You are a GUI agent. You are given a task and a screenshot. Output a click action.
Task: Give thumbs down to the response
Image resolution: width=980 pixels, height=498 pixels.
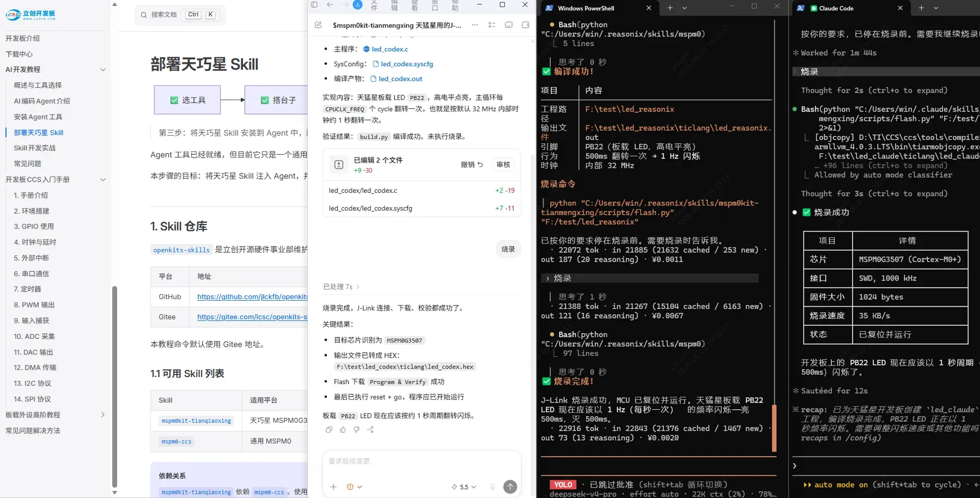coord(357,429)
